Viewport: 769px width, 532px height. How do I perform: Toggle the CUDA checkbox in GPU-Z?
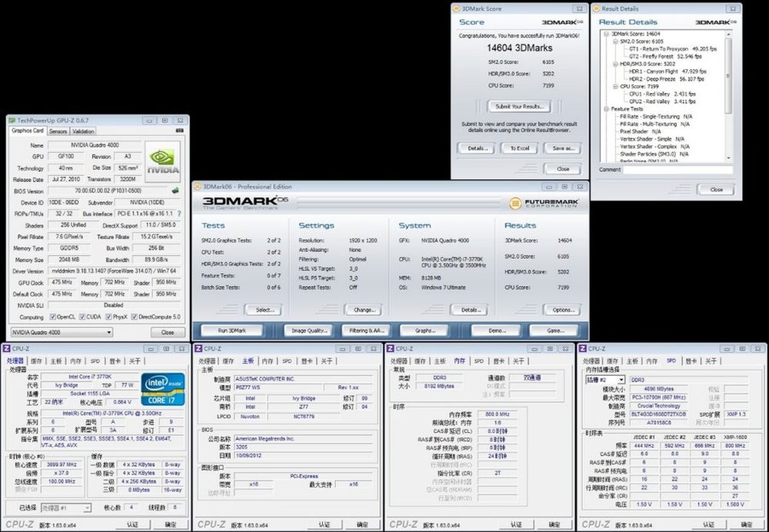click(x=82, y=317)
